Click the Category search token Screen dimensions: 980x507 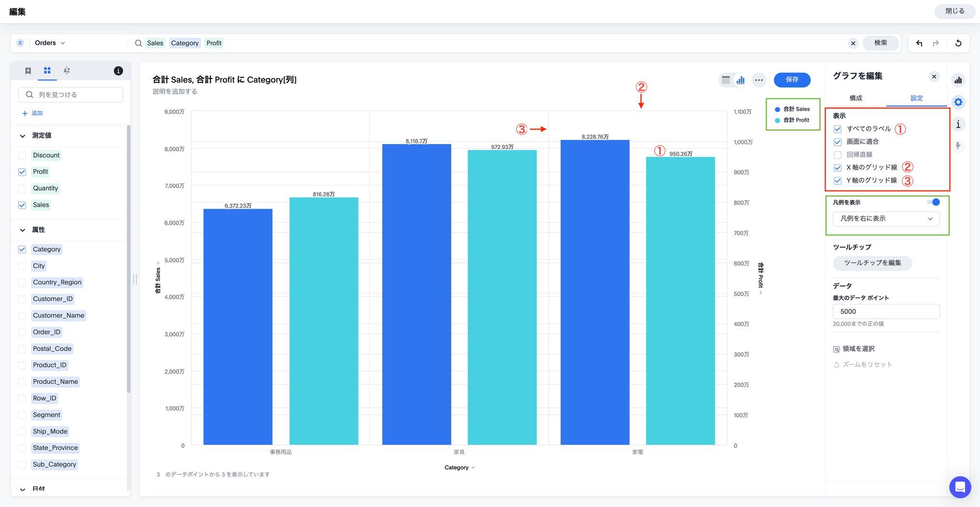tap(185, 43)
